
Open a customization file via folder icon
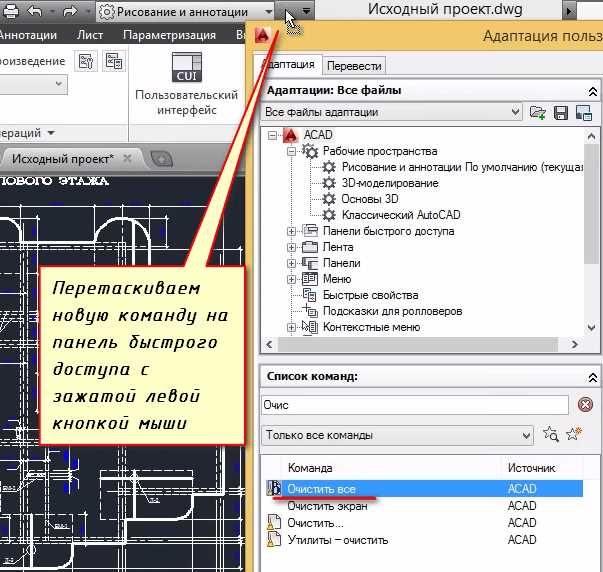coord(538,113)
